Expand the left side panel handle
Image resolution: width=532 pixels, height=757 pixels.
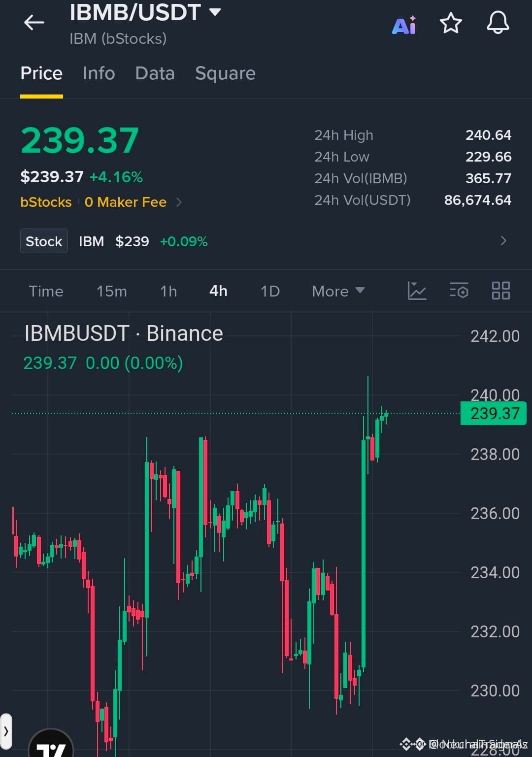[x=5, y=731]
